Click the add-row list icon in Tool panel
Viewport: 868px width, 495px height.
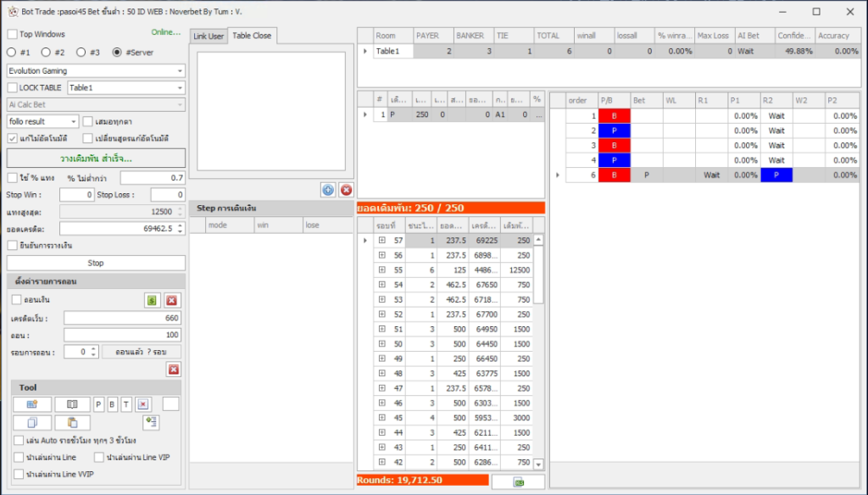click(x=151, y=422)
